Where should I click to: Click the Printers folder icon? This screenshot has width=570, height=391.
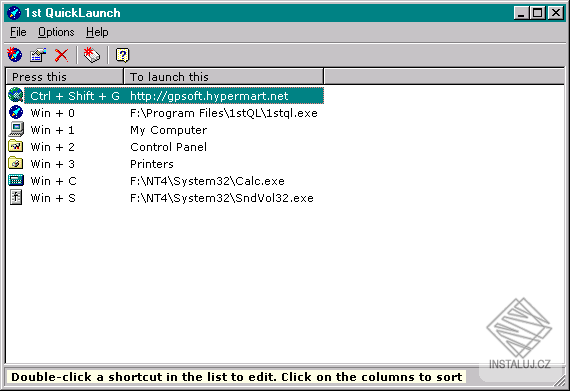[x=16, y=164]
